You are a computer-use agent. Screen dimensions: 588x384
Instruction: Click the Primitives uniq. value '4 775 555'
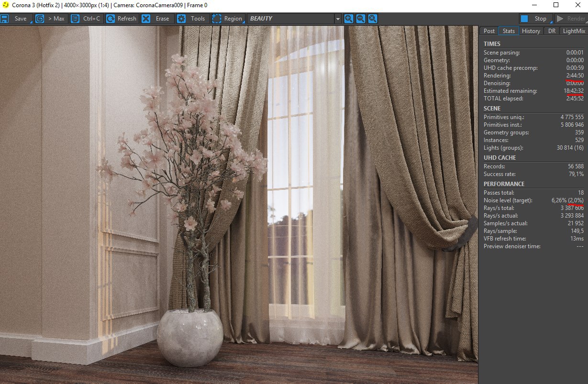pos(572,117)
